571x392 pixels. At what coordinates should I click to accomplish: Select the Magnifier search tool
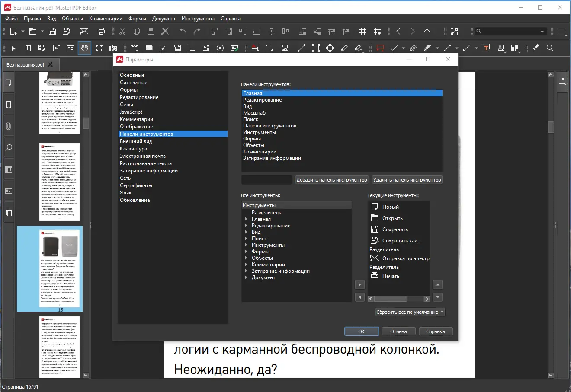pyautogui.click(x=550, y=48)
